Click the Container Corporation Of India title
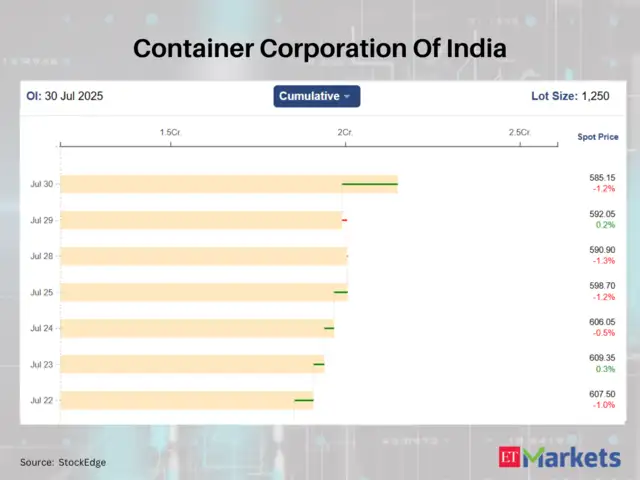This screenshot has height=480, width=640. [320, 48]
